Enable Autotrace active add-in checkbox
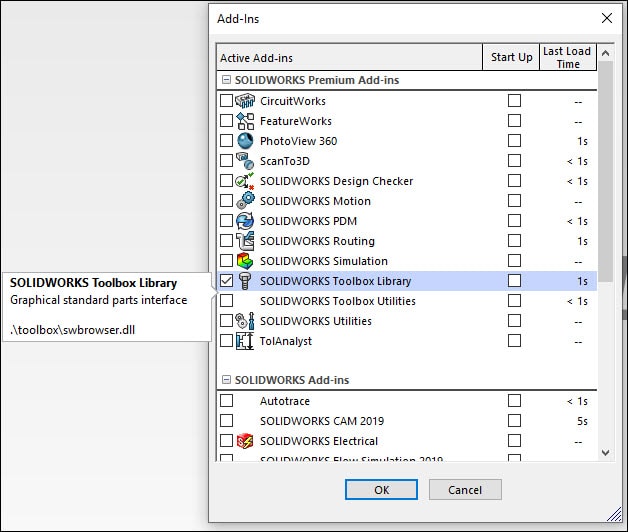 pos(226,401)
